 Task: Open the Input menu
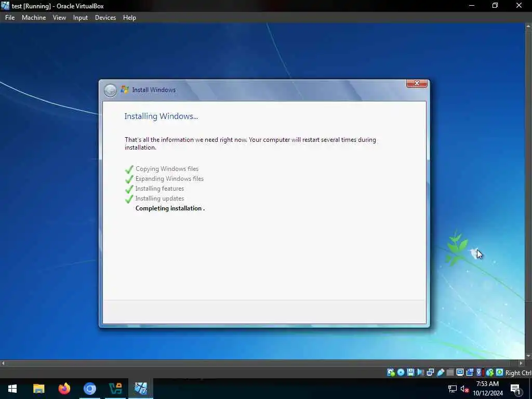(x=81, y=18)
